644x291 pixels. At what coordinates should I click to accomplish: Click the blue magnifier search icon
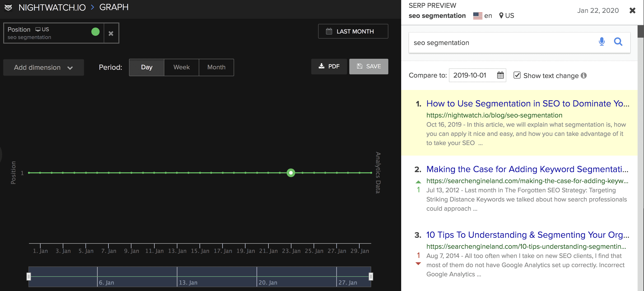(x=618, y=42)
